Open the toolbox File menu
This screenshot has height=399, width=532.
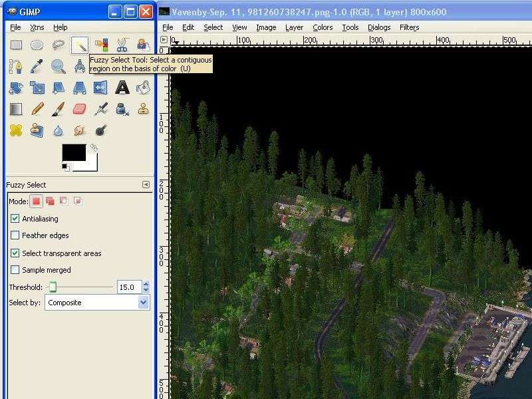point(15,27)
